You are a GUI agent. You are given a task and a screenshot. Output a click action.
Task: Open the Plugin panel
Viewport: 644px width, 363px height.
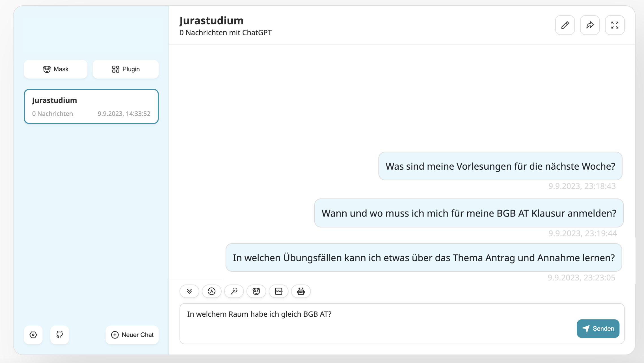click(x=126, y=69)
